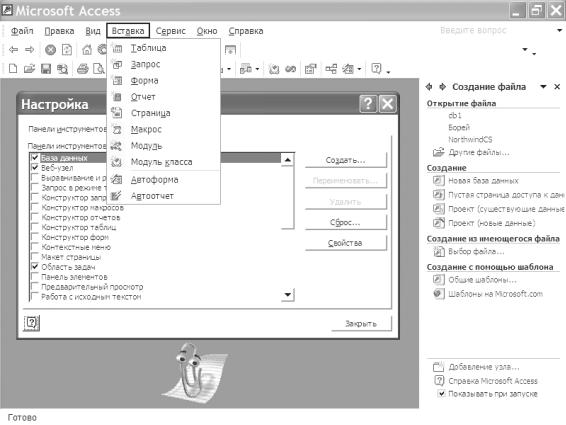The height and width of the screenshot is (425, 566).
Task: Open the Файл menu
Action: point(22,31)
